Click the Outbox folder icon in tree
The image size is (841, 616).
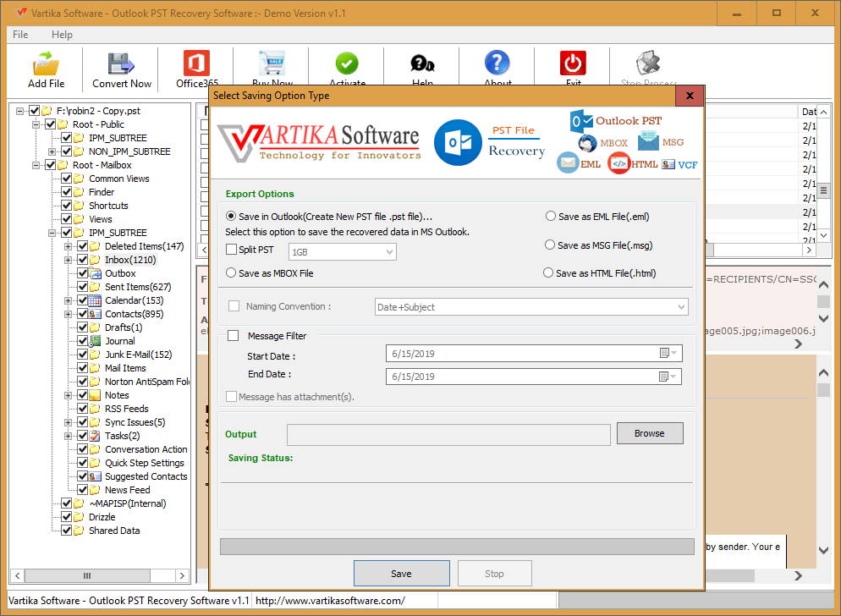(95, 273)
